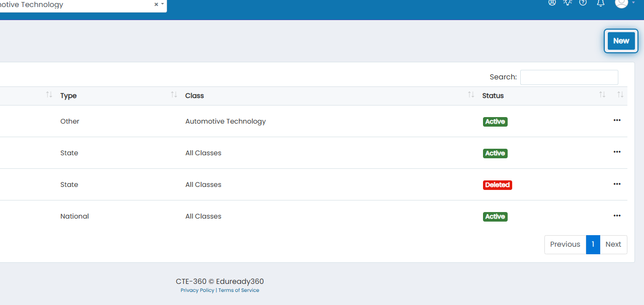Image resolution: width=644 pixels, height=305 pixels.
Task: Open Privacy Policy link
Action: [197, 290]
